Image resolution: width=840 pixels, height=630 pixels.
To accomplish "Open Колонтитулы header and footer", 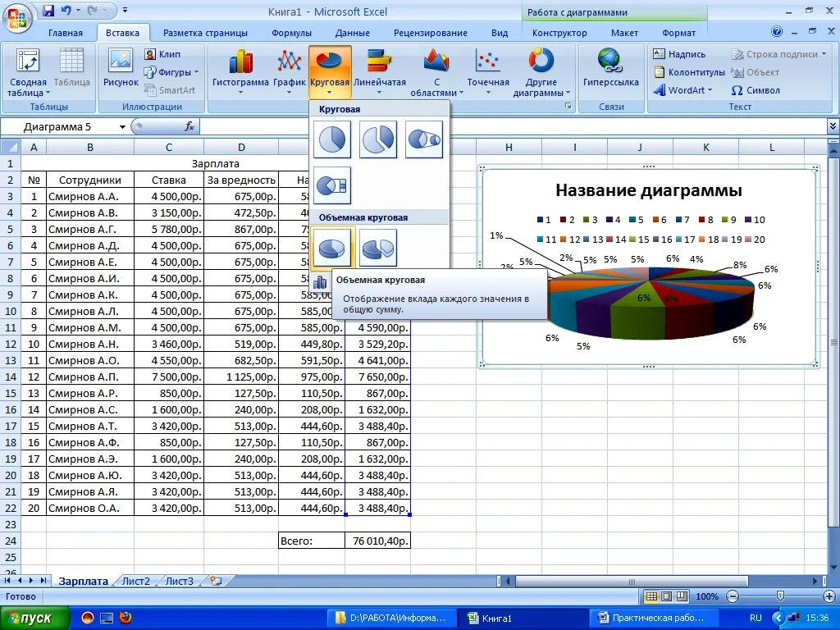I will coord(689,72).
